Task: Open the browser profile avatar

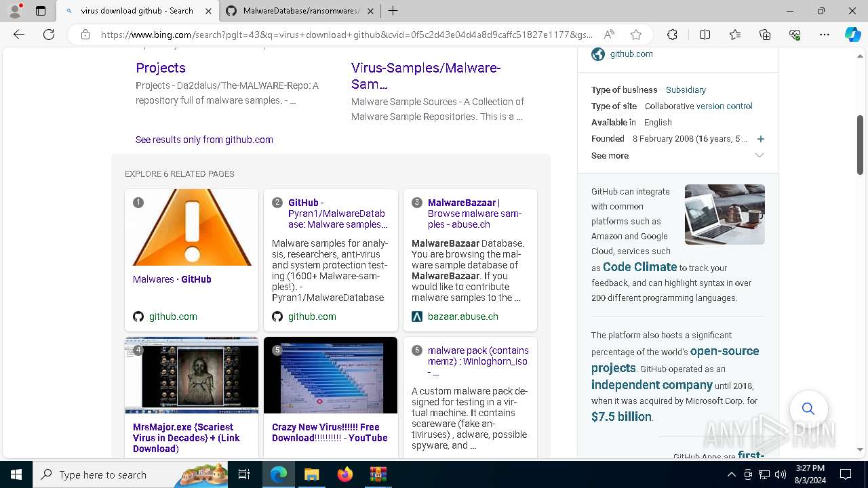Action: (x=15, y=11)
